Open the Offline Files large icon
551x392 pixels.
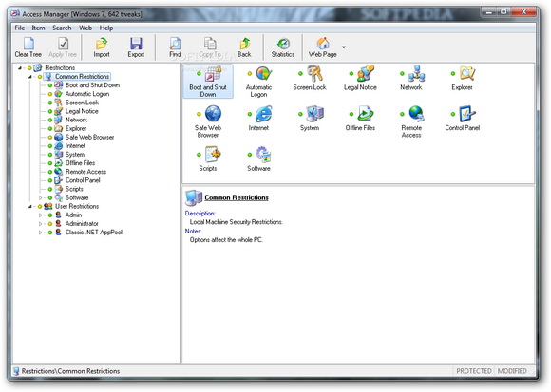366,114
